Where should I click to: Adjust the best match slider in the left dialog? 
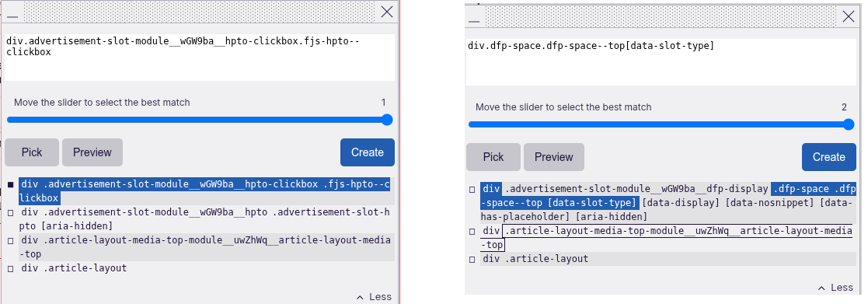[x=199, y=120]
